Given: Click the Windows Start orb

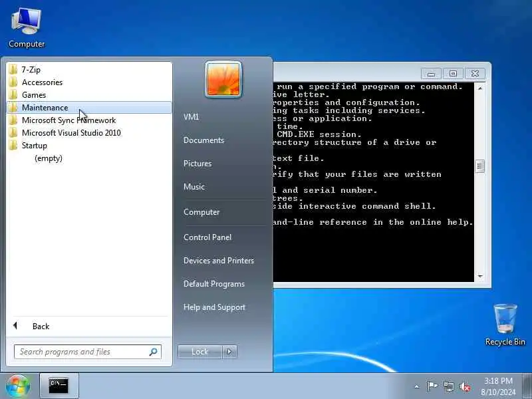Looking at the screenshot, I should click(18, 386).
